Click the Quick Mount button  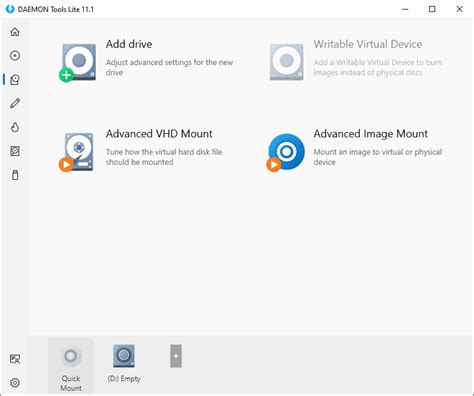pyautogui.click(x=71, y=366)
